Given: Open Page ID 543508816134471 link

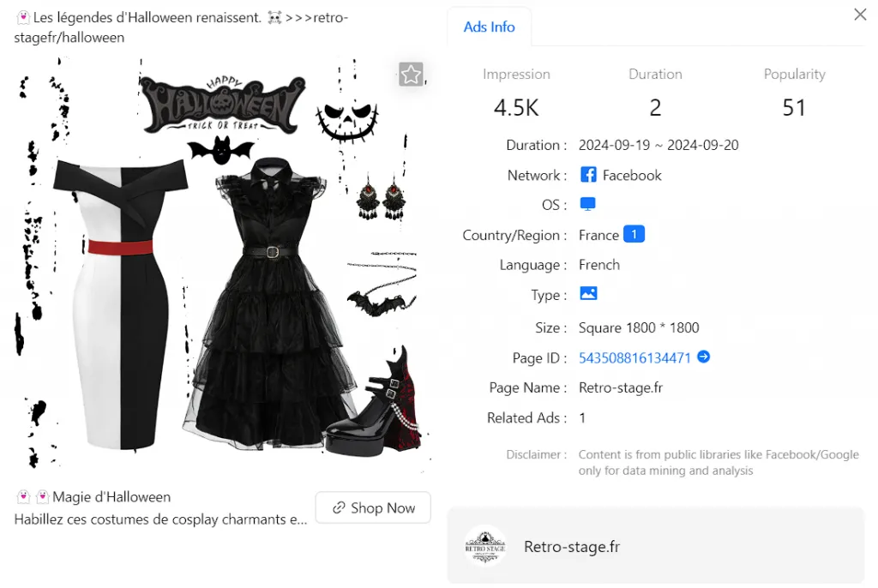Looking at the screenshot, I should 634,357.
